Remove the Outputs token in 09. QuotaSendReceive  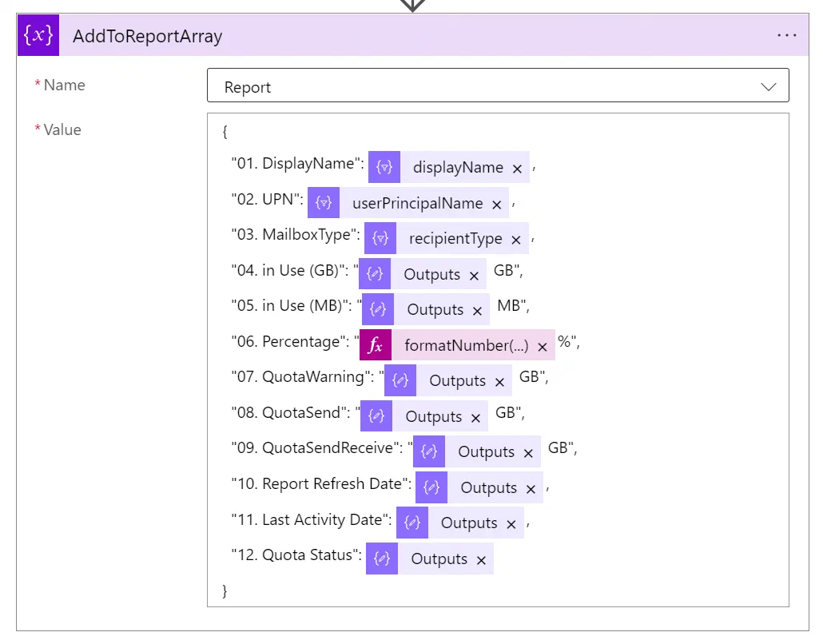click(x=528, y=453)
